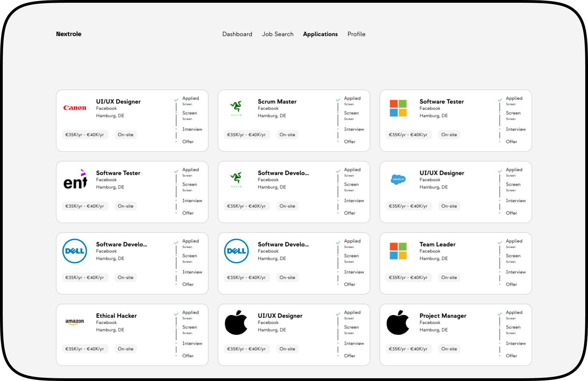
Task: Click the Salesforce cloud logo
Action: point(398,179)
